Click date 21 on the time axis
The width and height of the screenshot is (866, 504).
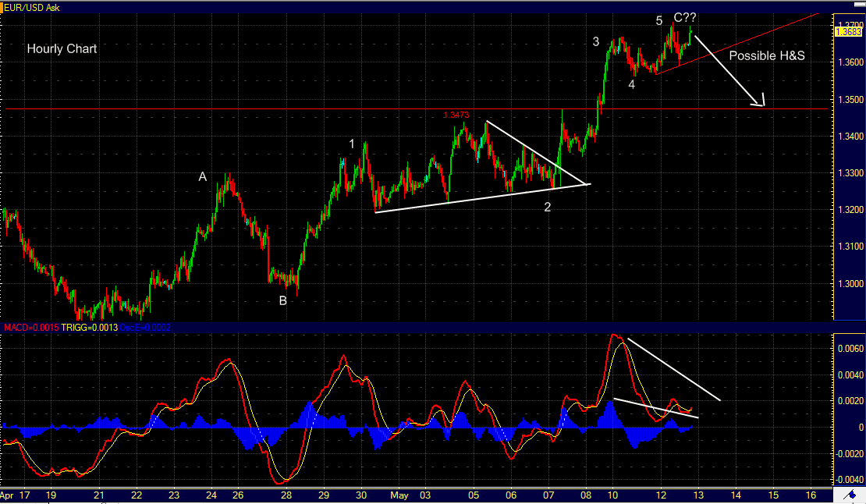99,495
